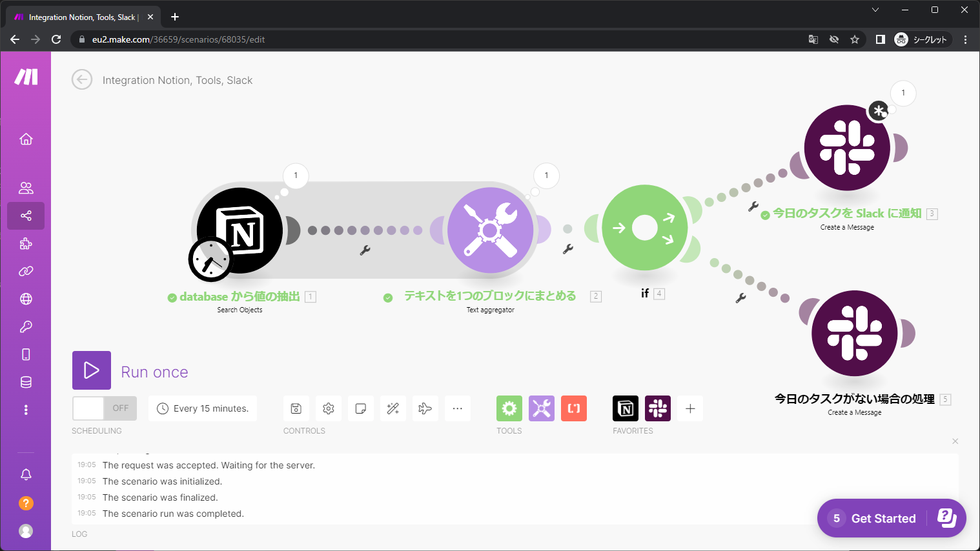
Task: Open bottom Slack module 今日のタスクがない場合の処理
Action: [x=854, y=334]
